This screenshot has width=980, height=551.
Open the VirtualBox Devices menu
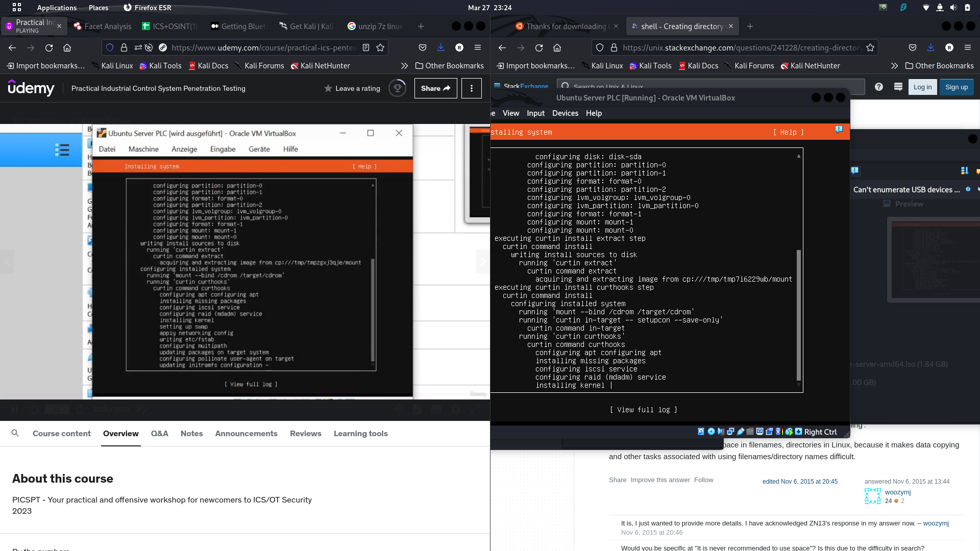[x=565, y=113]
